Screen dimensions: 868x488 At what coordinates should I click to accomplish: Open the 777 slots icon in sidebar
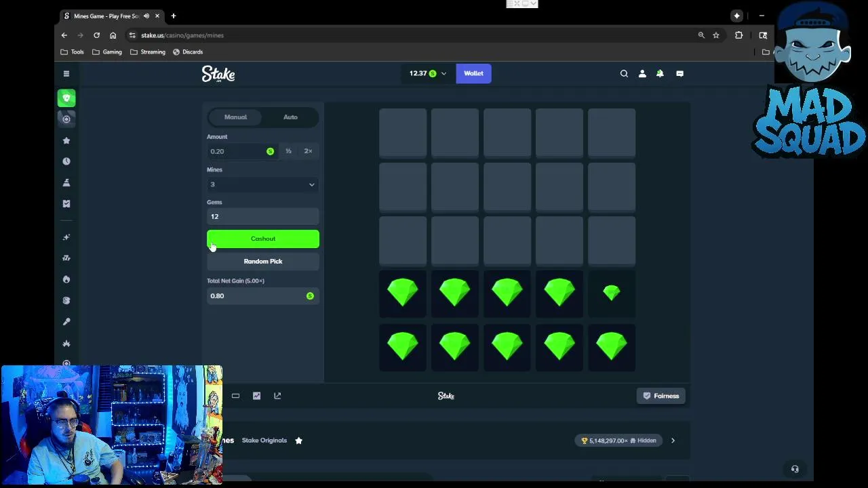(66, 258)
